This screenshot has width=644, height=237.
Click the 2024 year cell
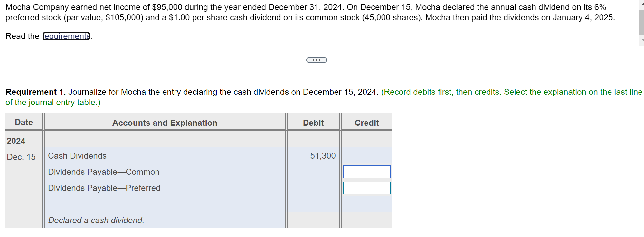tap(15, 141)
